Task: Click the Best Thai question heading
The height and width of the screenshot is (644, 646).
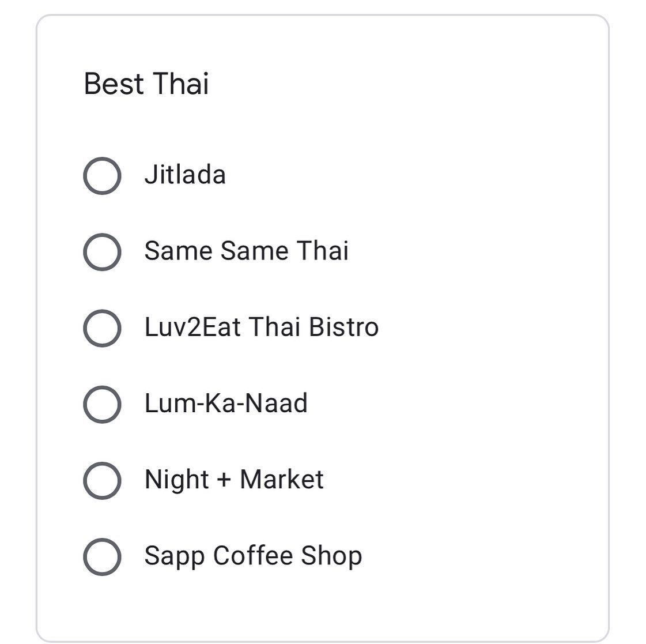Action: [x=146, y=84]
